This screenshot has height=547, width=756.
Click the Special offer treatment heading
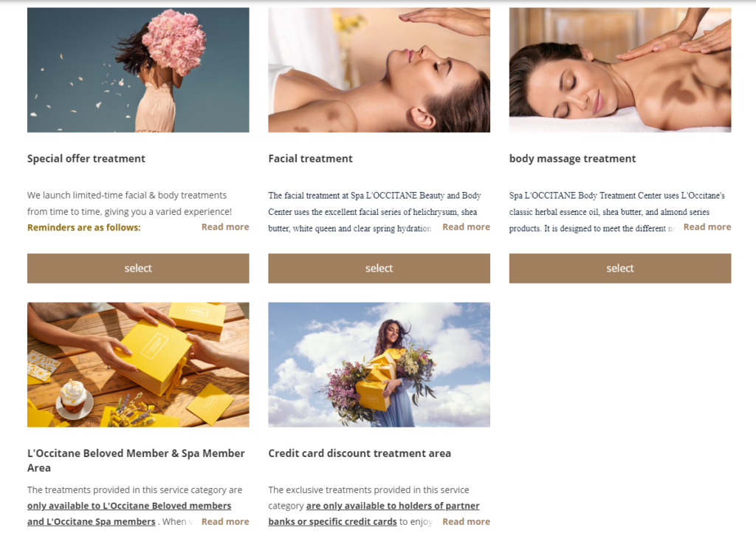[86, 159]
